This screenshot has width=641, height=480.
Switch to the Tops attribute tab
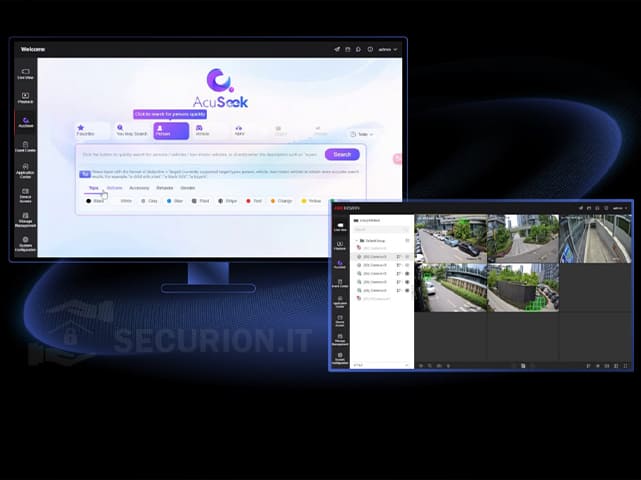tap(94, 188)
